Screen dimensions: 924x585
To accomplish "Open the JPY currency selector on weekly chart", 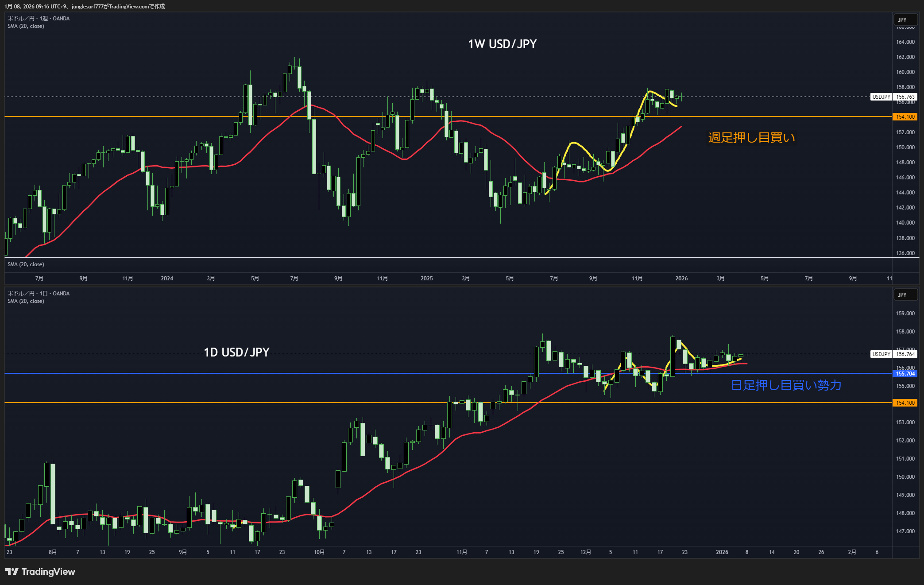I will click(x=905, y=19).
